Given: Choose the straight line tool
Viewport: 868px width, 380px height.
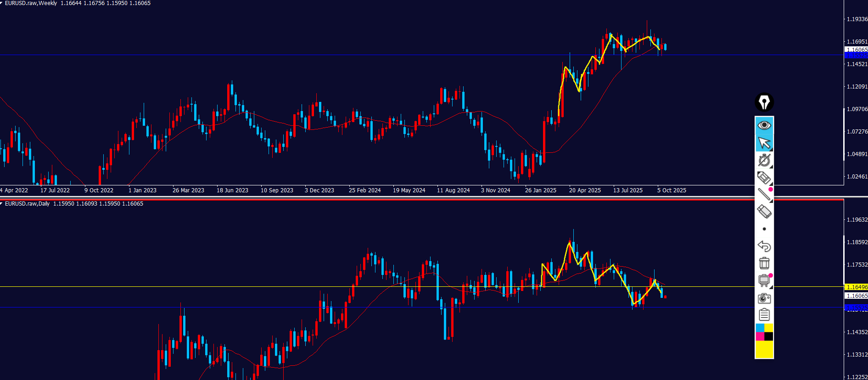Looking at the screenshot, I should 764,195.
